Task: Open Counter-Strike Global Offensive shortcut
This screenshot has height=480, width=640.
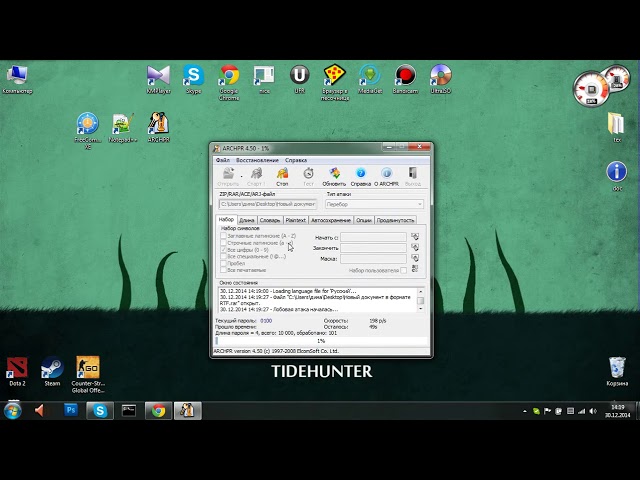Action: pos(88,374)
